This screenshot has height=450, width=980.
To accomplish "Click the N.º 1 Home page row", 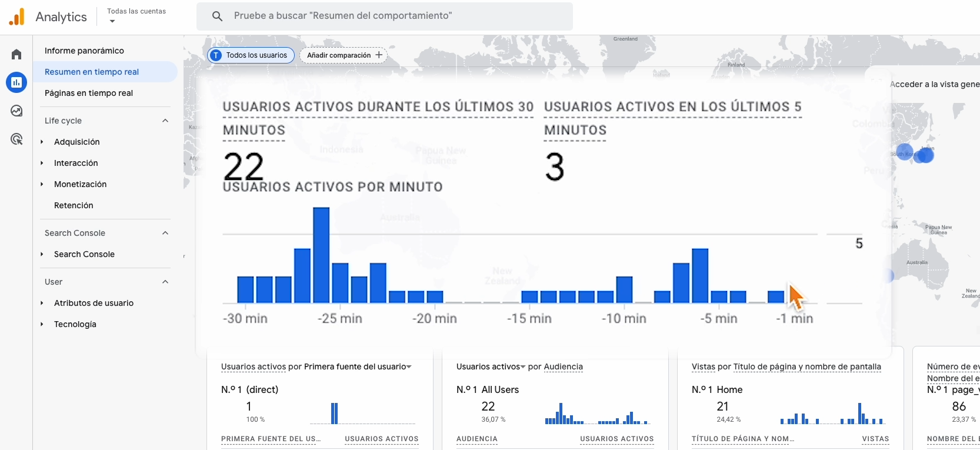I will point(717,389).
